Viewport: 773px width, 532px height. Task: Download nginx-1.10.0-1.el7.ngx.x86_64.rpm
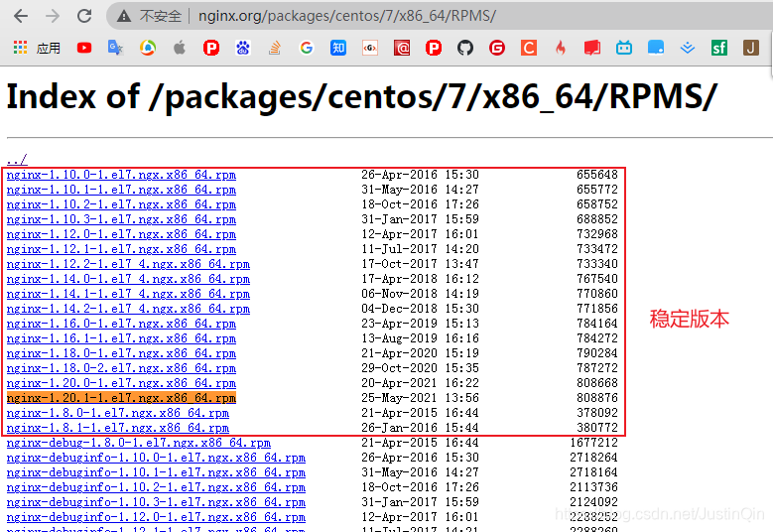[x=121, y=175]
